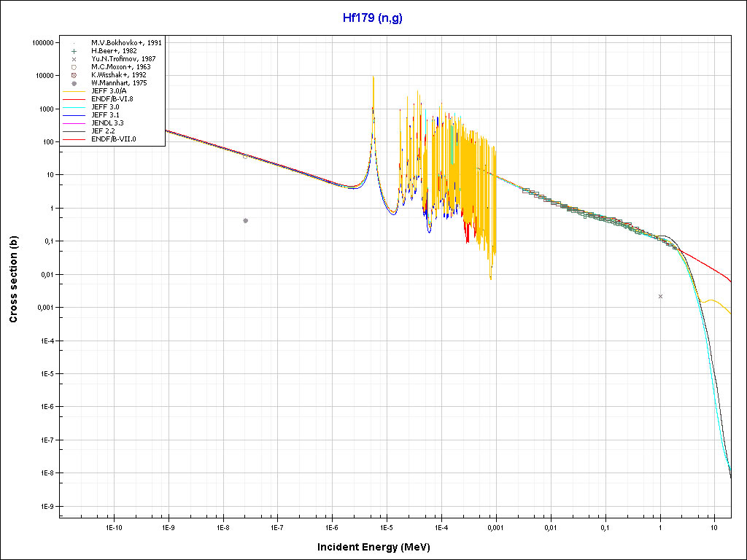The image size is (747, 560).
Task: Click the W.Mannhart 1975 filled gray legend marker
Action: pyautogui.click(x=74, y=83)
